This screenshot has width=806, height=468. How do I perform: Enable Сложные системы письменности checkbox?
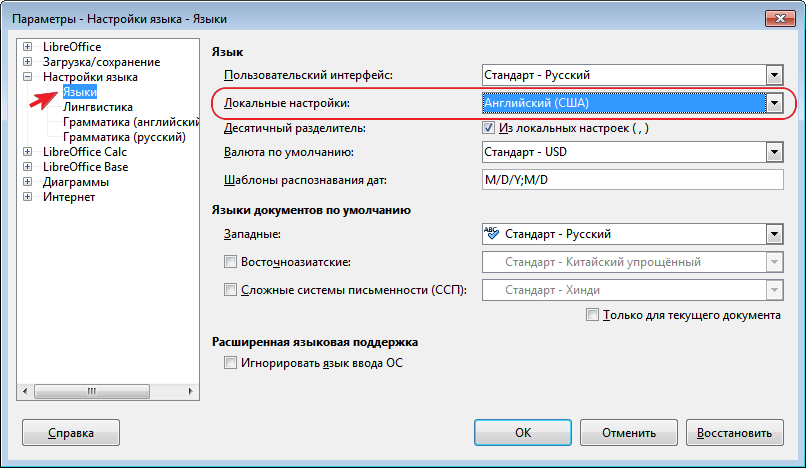click(x=231, y=290)
